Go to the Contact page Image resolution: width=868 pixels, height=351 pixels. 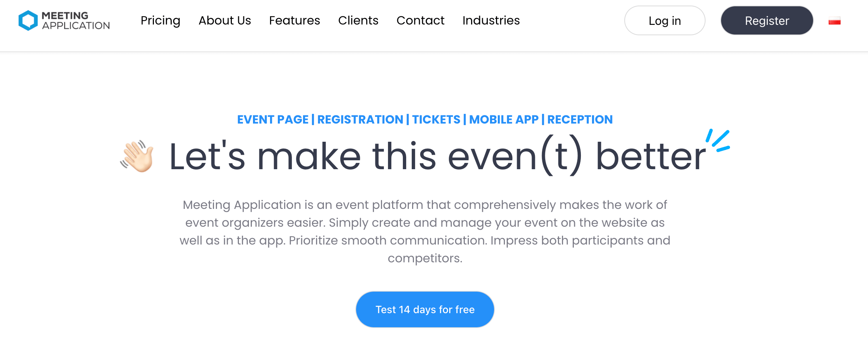pos(420,21)
